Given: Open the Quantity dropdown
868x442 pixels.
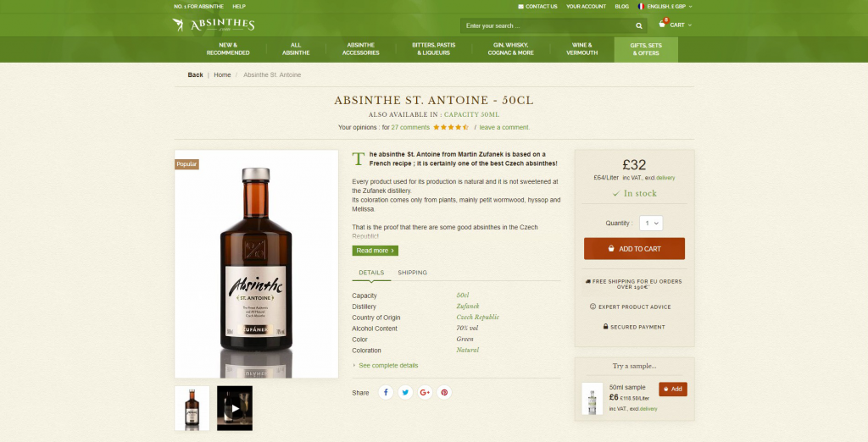Looking at the screenshot, I should [651, 224].
